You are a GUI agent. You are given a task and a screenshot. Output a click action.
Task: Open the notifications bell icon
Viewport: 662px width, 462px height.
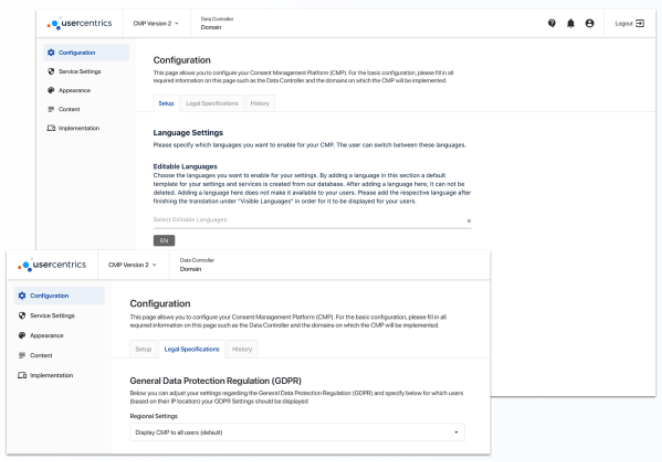(570, 23)
